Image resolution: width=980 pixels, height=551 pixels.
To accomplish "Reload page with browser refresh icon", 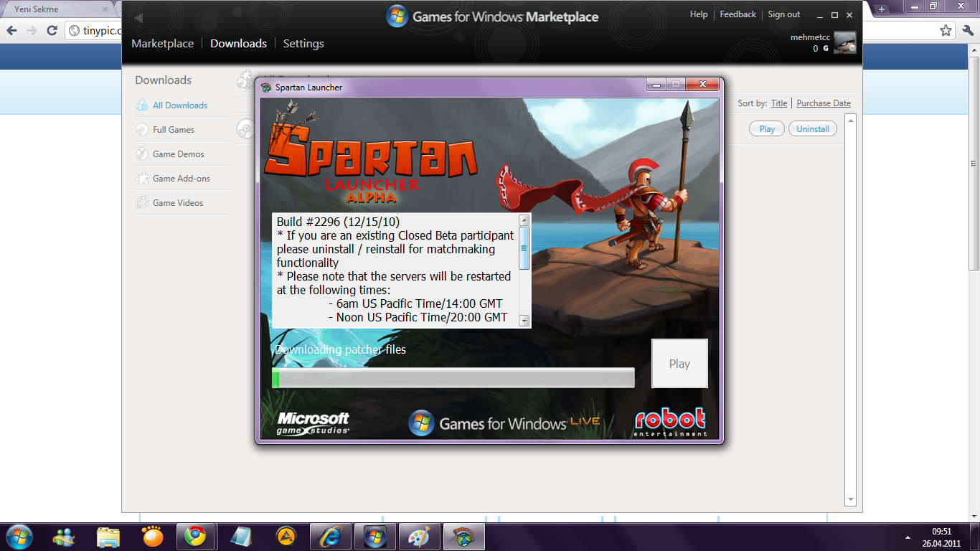I will tap(52, 30).
